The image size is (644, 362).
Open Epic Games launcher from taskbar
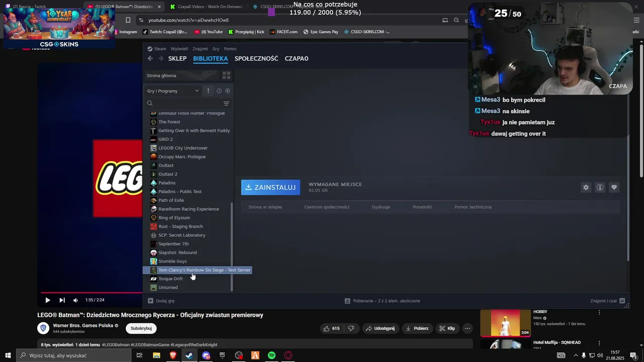(222, 355)
